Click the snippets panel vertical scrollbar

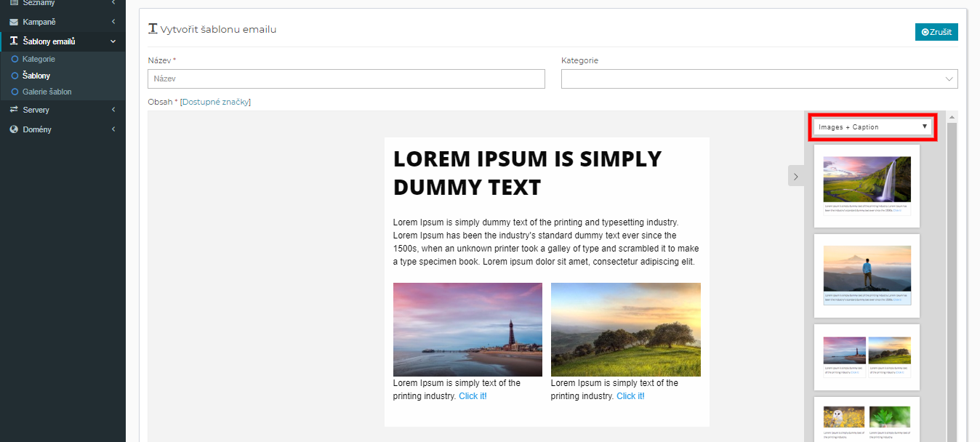tap(952, 282)
